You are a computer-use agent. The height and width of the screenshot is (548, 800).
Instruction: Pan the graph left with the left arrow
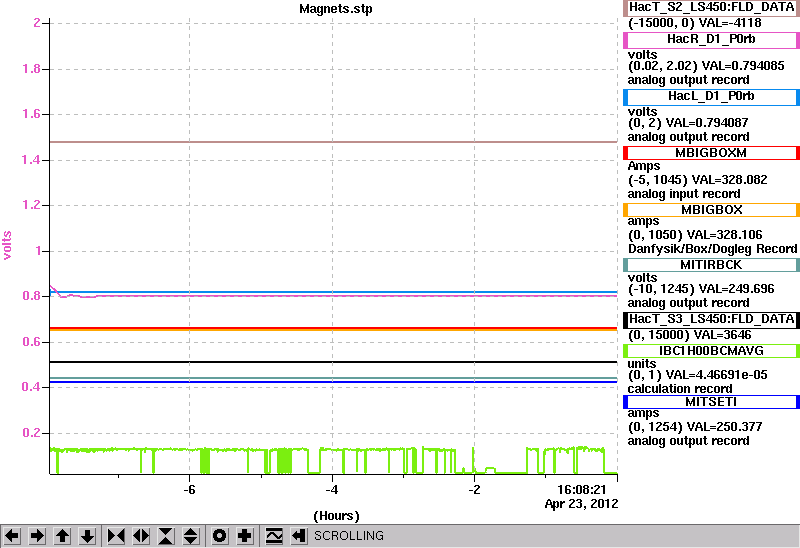tap(12, 536)
